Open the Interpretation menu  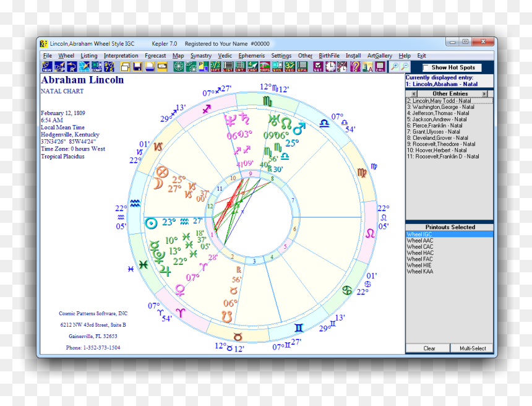pos(121,56)
